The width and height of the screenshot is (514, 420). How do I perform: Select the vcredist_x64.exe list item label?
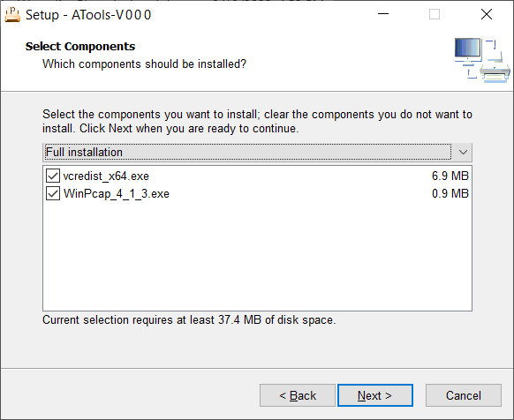click(x=106, y=176)
